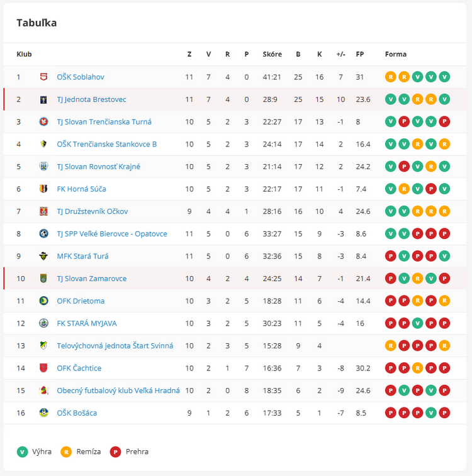The image size is (472, 476).
Task: Click the MFK Stará Turá crest icon
Action: [43, 256]
